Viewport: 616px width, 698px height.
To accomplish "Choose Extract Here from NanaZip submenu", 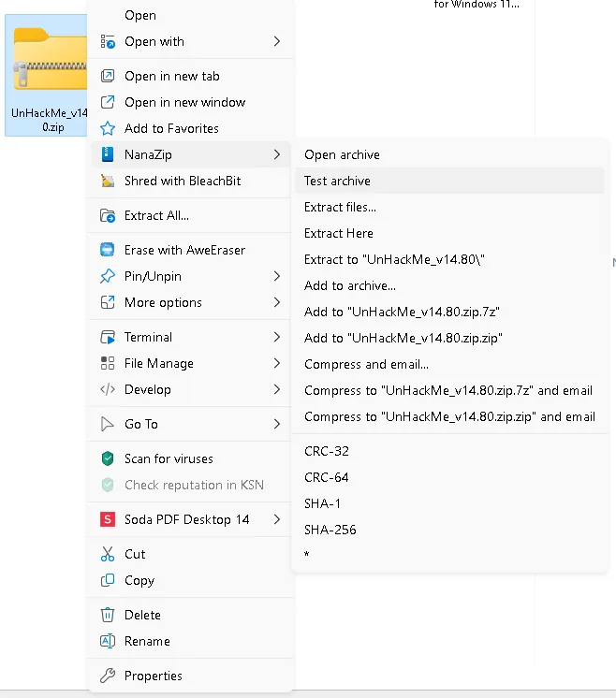I will coord(339,233).
